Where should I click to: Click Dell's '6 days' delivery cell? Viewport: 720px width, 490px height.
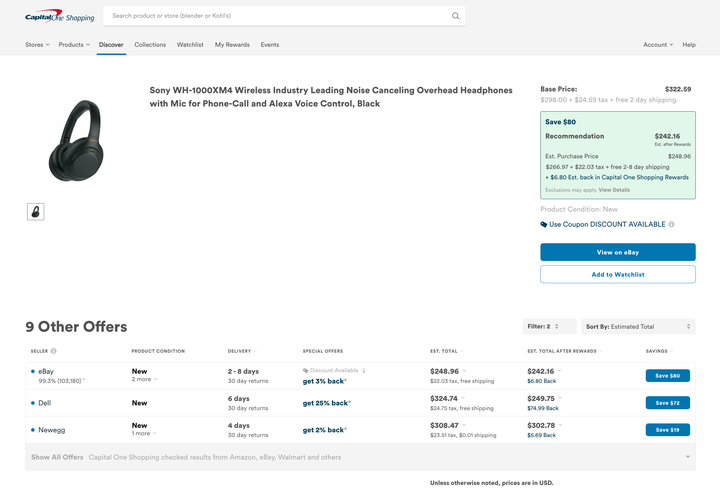(238, 398)
